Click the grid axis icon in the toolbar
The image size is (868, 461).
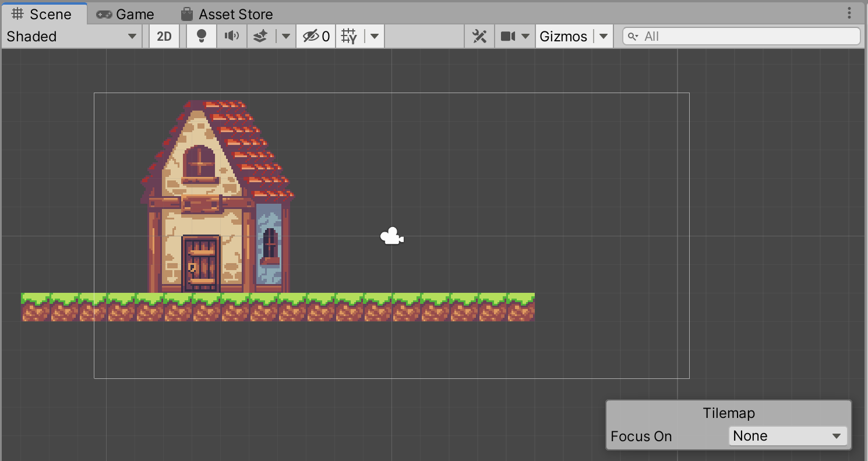click(348, 36)
